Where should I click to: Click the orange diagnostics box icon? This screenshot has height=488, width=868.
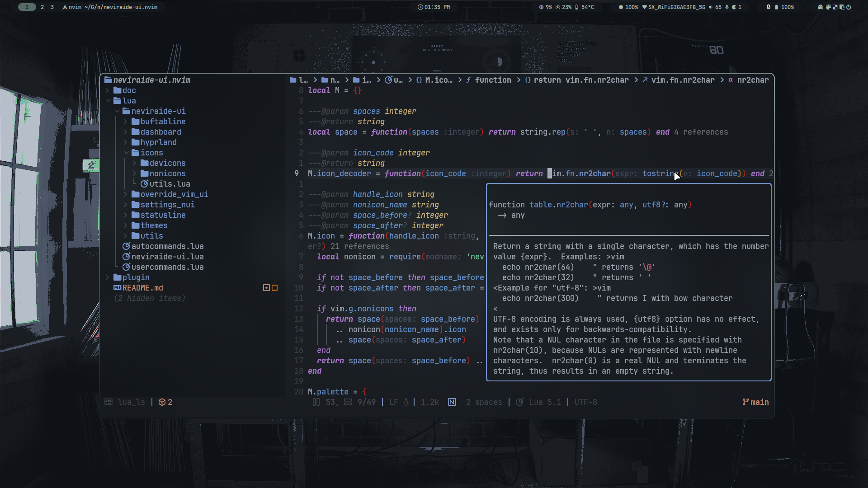[162, 402]
